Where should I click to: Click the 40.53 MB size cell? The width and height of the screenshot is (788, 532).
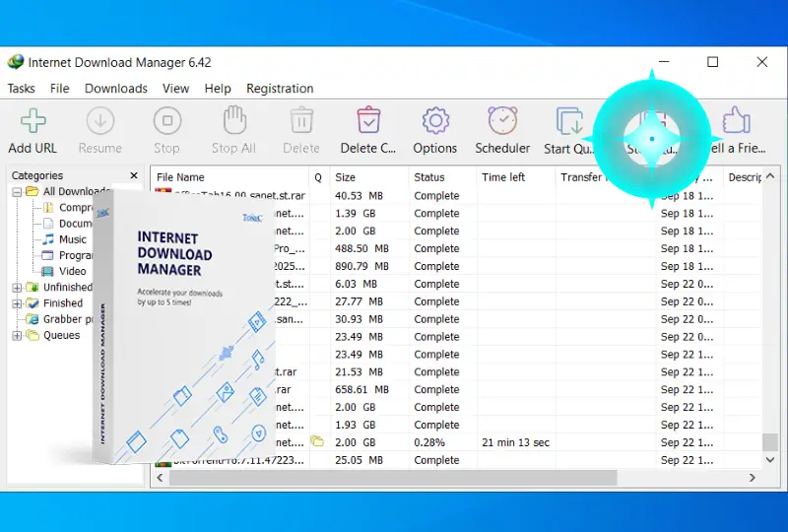click(x=359, y=196)
